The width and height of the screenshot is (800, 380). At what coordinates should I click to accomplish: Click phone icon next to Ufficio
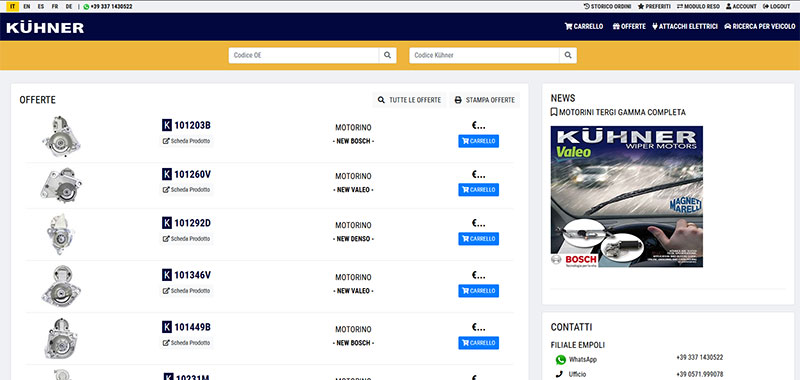[560, 374]
